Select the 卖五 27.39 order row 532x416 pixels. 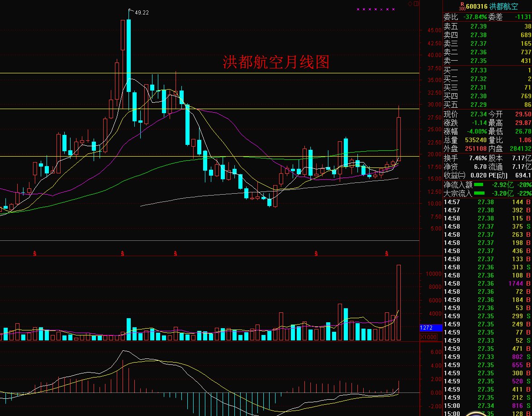point(487,26)
